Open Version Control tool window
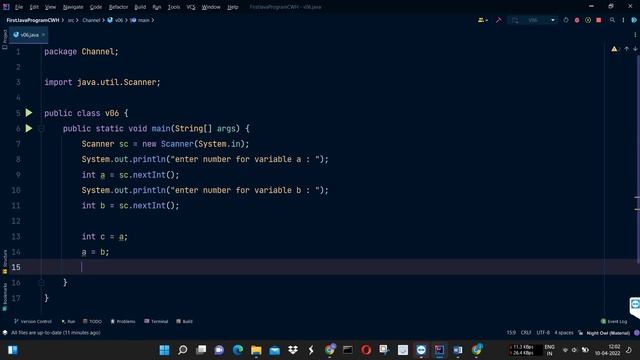This screenshot has width=640, height=360. (33, 321)
